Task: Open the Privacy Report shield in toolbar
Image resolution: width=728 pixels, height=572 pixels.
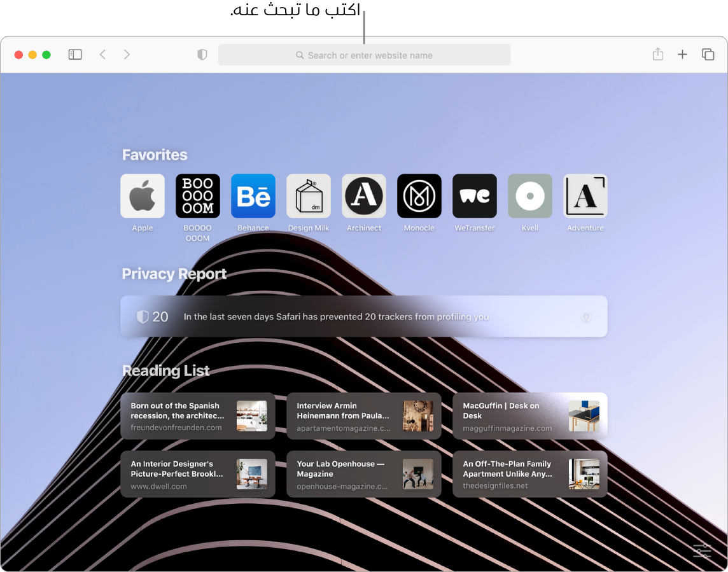Action: pos(202,55)
